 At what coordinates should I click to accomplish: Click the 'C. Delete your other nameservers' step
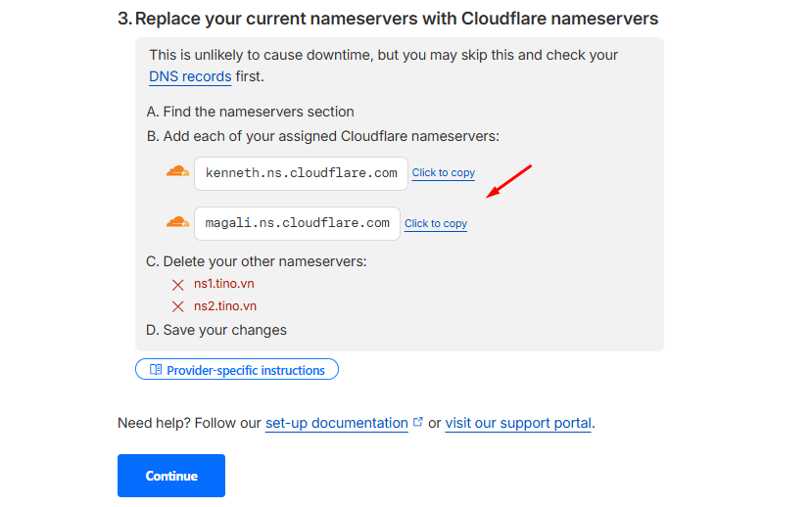(x=257, y=261)
